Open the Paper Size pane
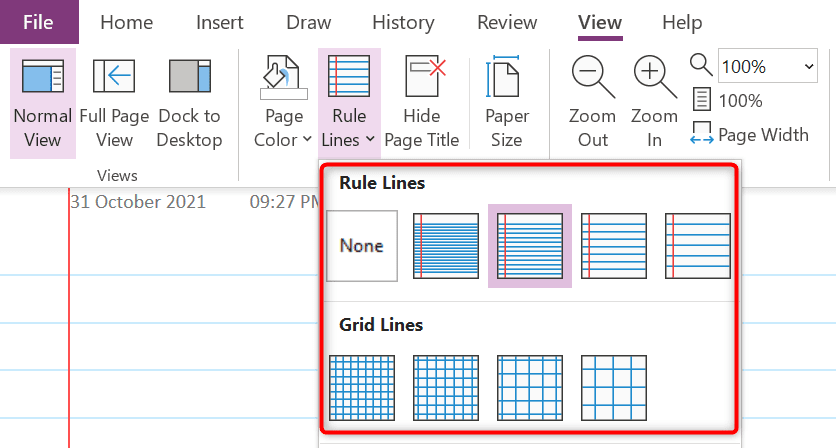This screenshot has width=836, height=448. coord(506,103)
